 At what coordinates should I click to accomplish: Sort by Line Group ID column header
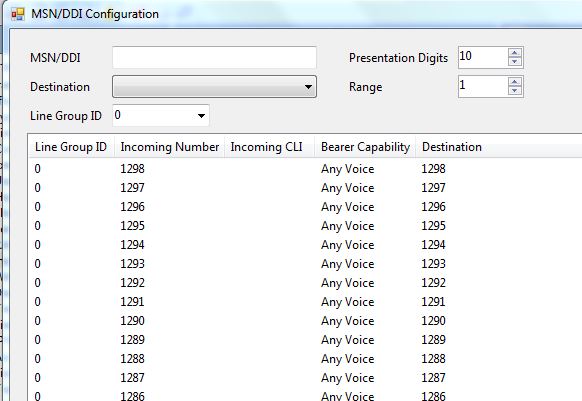point(71,147)
